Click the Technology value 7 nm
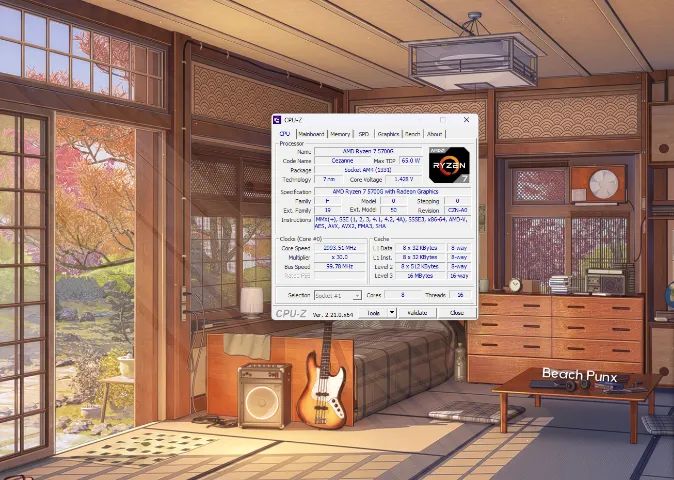Screen dimensions: 674x480 point(328,180)
